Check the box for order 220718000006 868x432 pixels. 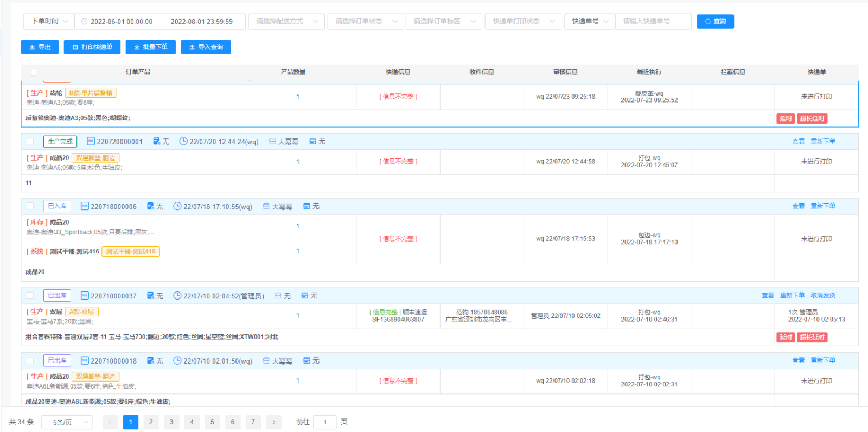(x=30, y=206)
